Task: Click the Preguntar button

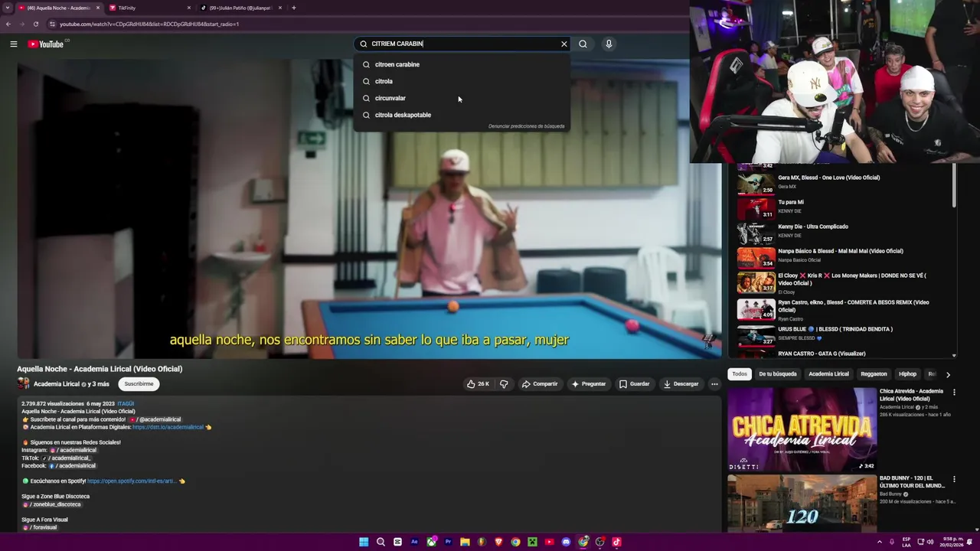Action: (588, 384)
